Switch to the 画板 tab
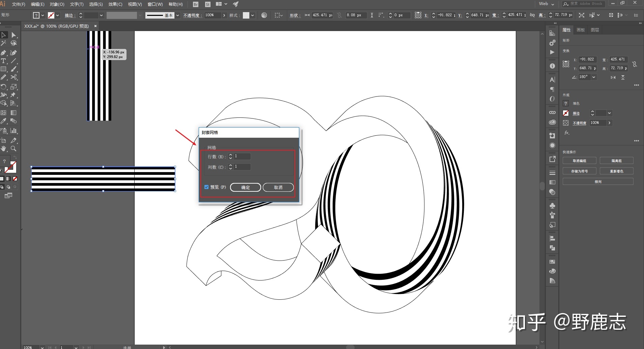 tap(581, 30)
